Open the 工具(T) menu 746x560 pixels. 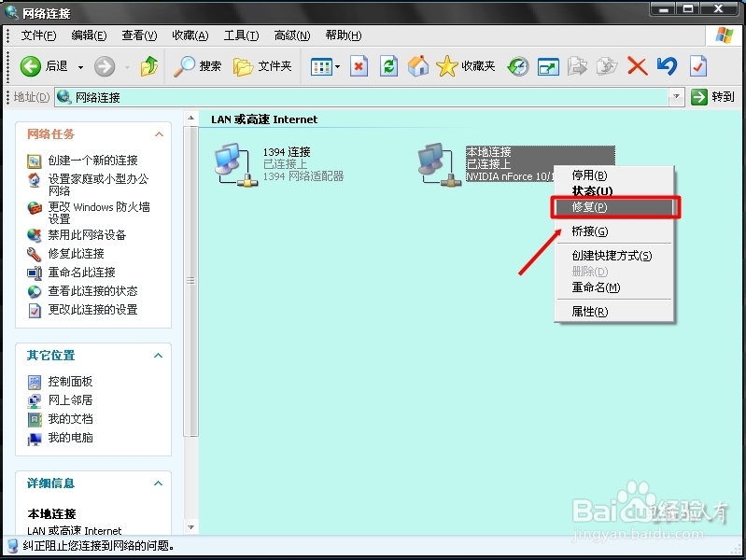coord(241,35)
